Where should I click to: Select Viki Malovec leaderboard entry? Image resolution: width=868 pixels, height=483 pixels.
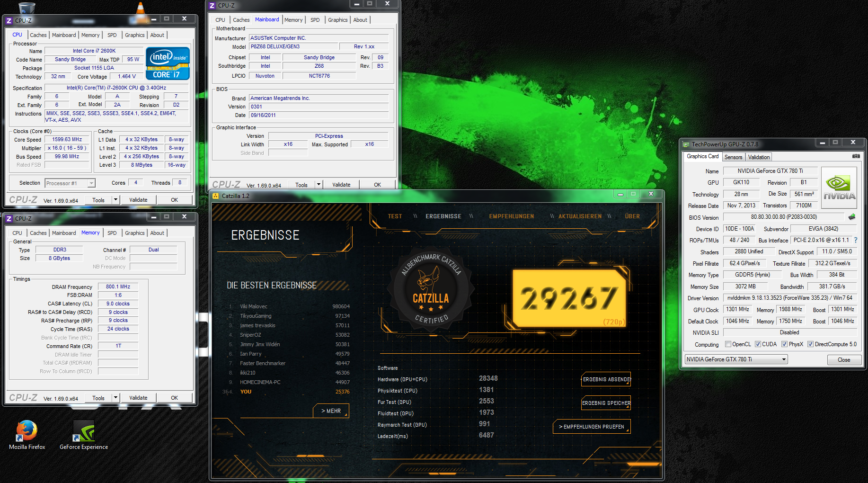click(289, 306)
